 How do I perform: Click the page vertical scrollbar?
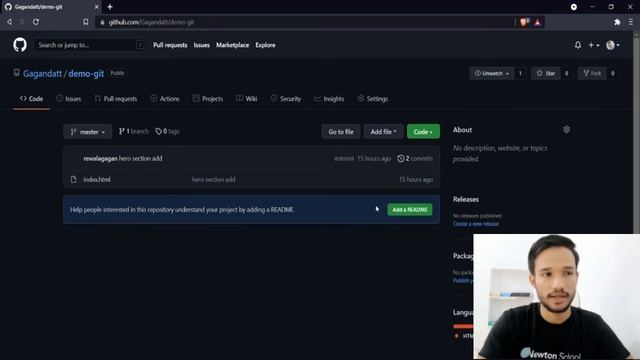636,133
